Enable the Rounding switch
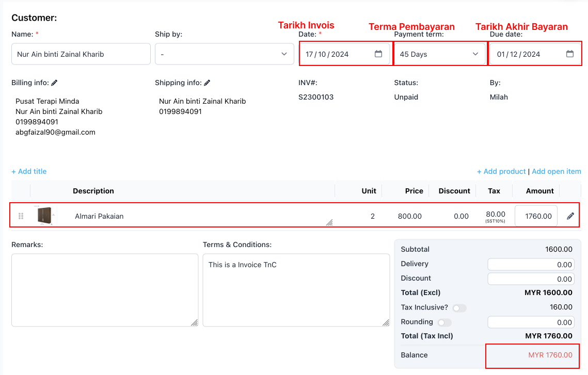 click(x=444, y=322)
